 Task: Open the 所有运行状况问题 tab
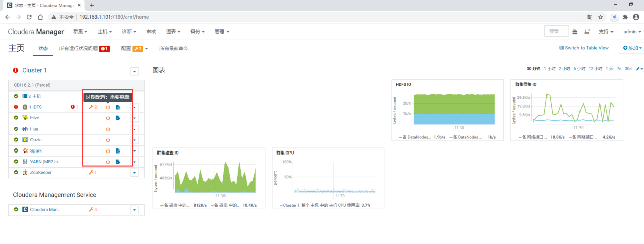coord(84,48)
